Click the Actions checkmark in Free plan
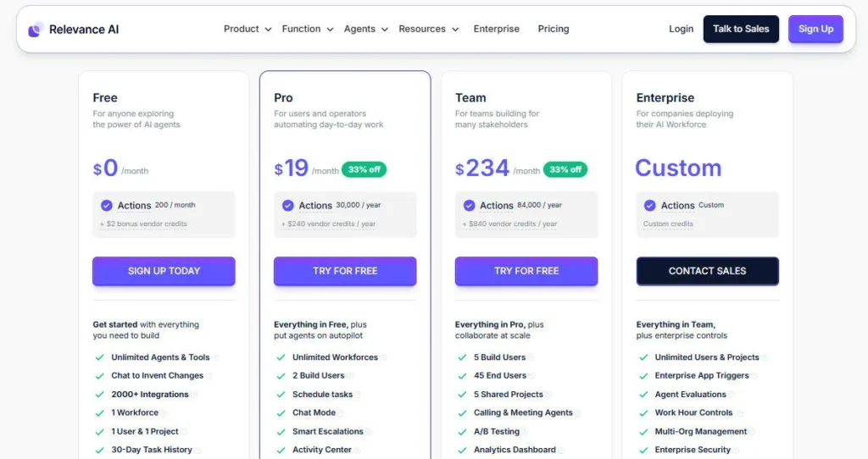The height and width of the screenshot is (459, 868). pos(107,205)
